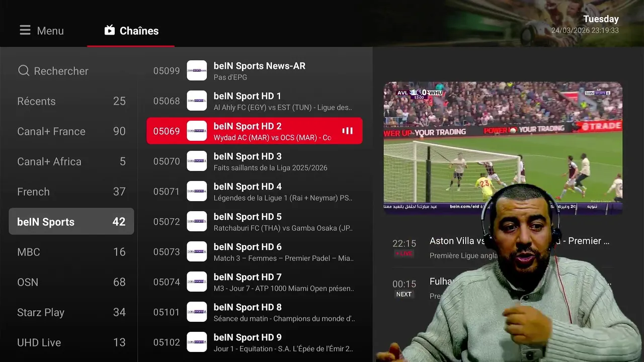644x362 pixels.
Task: Click the beIN Sports News-AR channel logo
Action: click(197, 71)
